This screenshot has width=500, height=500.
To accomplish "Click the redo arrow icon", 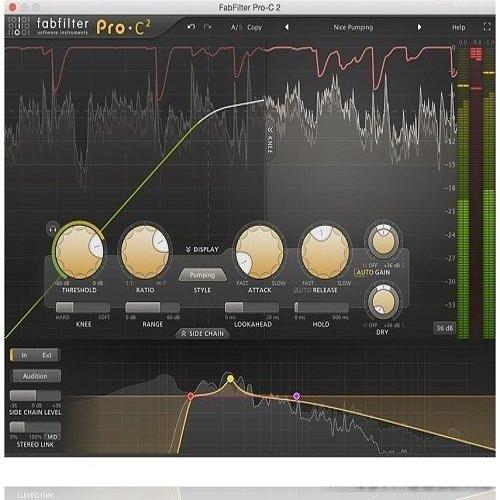I will pos(207,27).
